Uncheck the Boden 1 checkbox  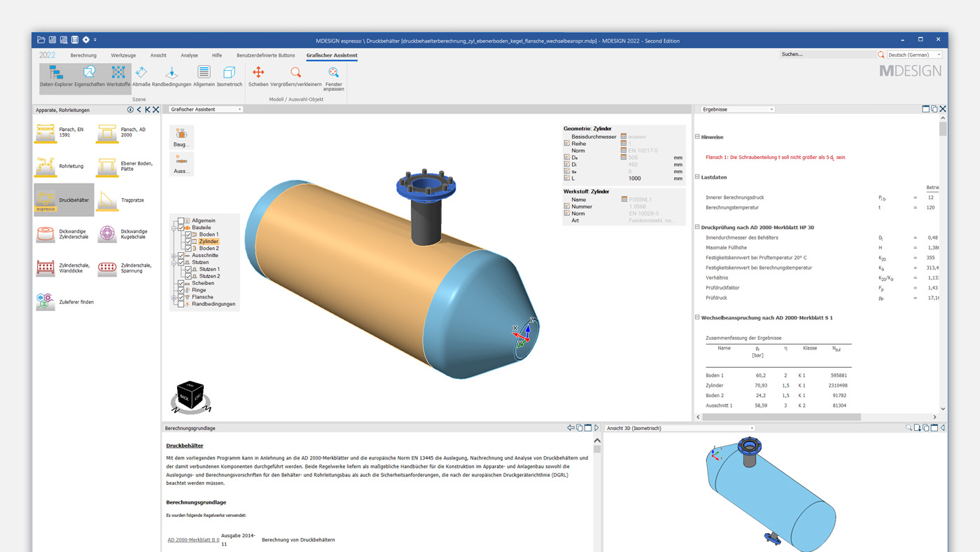pyautogui.click(x=188, y=235)
